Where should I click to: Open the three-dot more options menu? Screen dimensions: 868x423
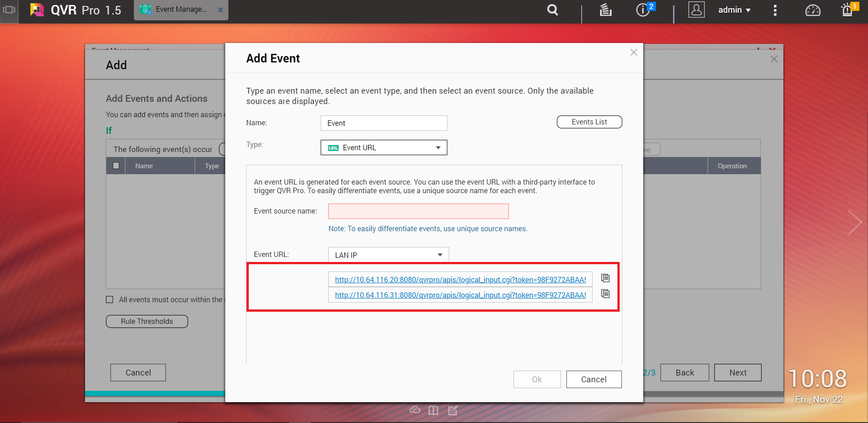775,10
